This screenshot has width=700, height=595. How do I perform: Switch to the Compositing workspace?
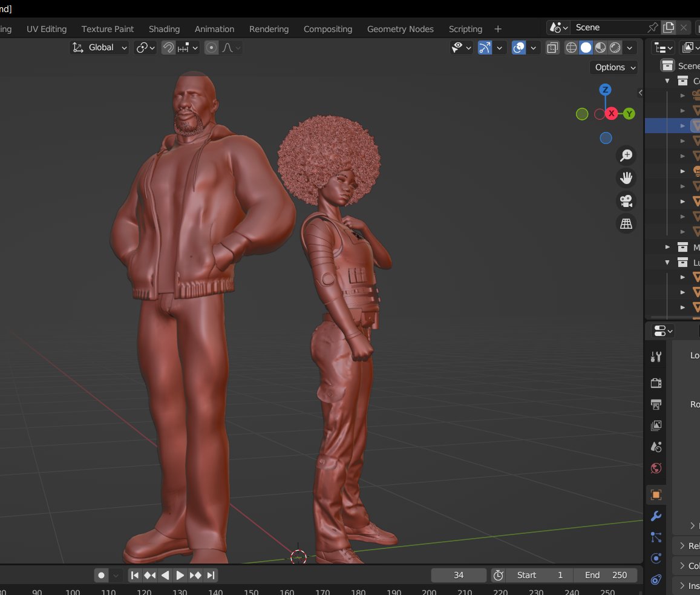328,29
